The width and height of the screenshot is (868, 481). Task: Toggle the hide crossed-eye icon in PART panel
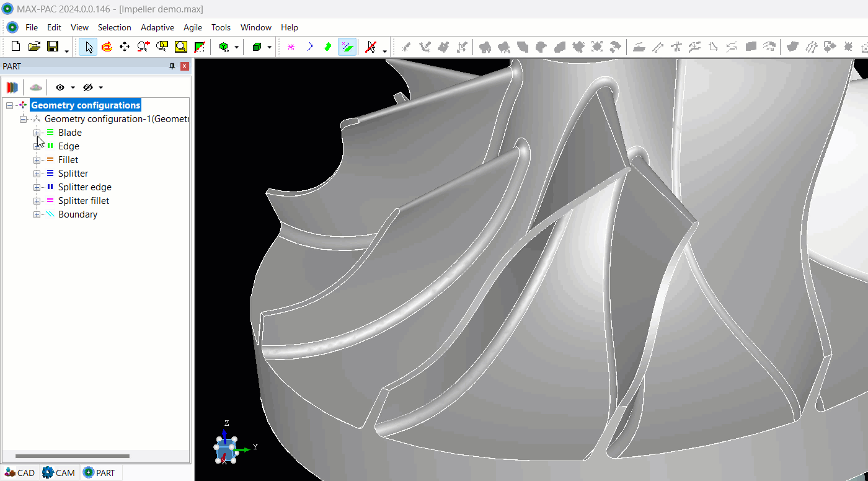(87, 87)
